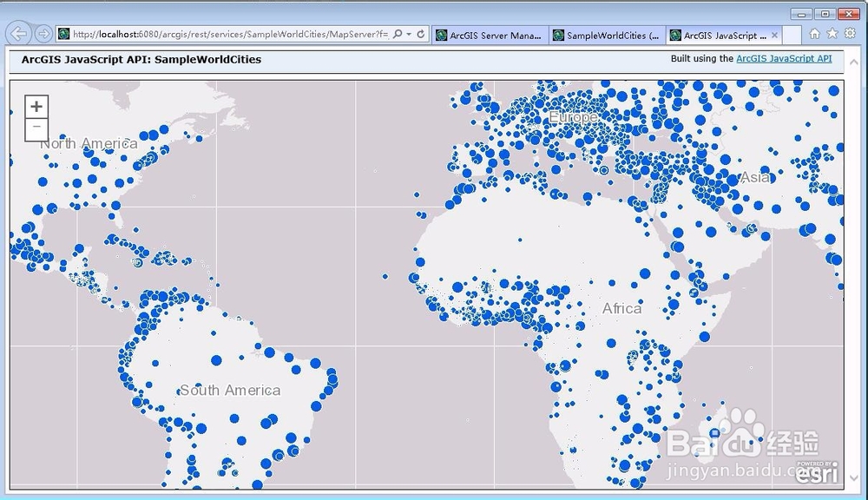Open browser home page icon
868x500 pixels.
[815, 34]
